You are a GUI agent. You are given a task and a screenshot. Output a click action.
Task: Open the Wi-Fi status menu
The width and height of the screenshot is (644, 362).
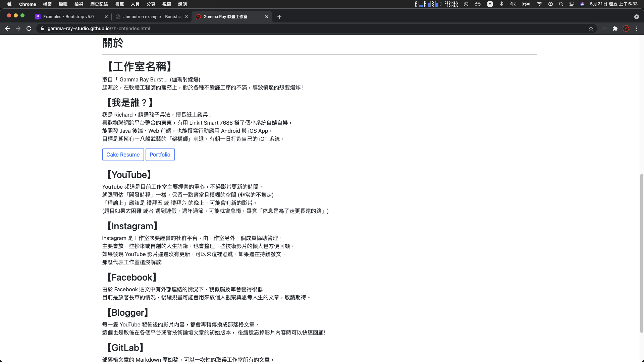pyautogui.click(x=539, y=4)
